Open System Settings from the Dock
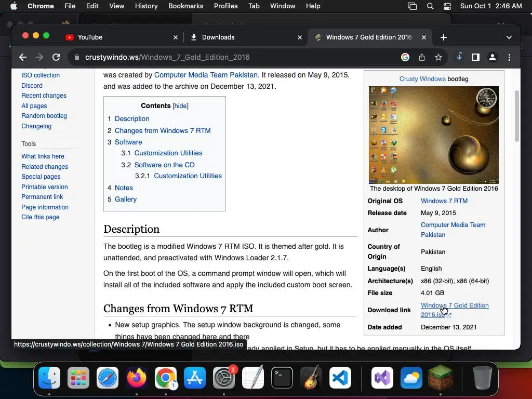532x399 pixels. tap(224, 378)
